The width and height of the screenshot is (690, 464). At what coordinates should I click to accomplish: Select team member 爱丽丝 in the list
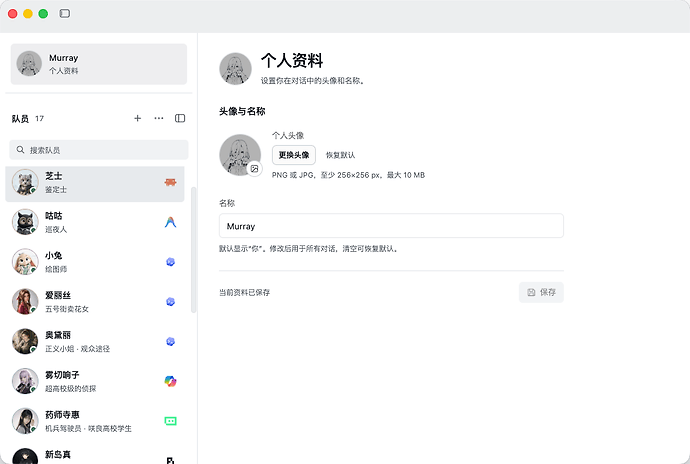point(95,302)
